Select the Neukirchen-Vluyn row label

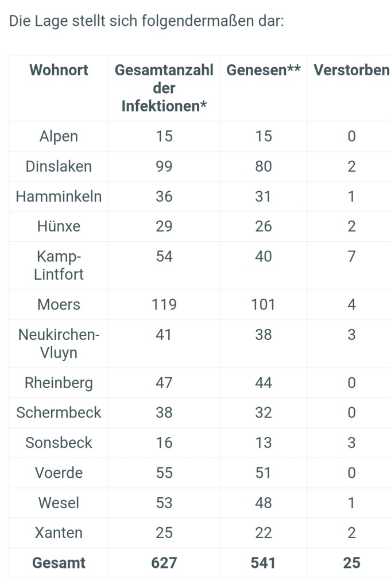[59, 343]
